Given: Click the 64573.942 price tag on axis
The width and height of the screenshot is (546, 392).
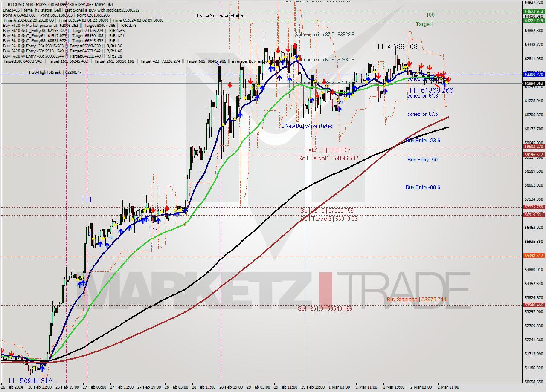Looking at the screenshot, I should pyautogui.click(x=534, y=11).
